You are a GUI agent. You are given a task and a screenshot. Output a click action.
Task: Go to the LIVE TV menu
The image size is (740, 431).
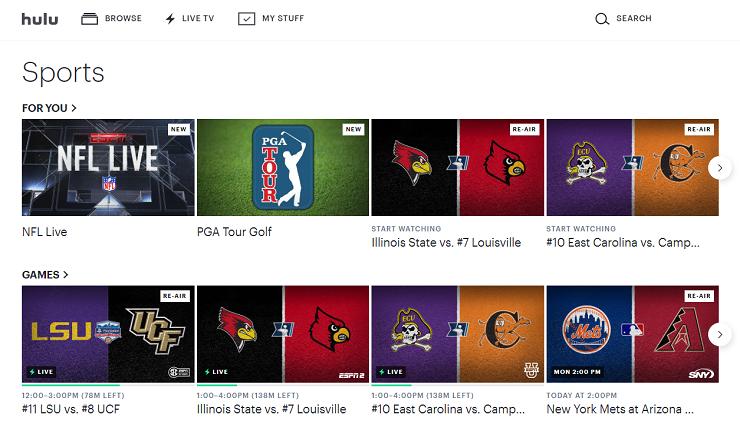point(198,18)
